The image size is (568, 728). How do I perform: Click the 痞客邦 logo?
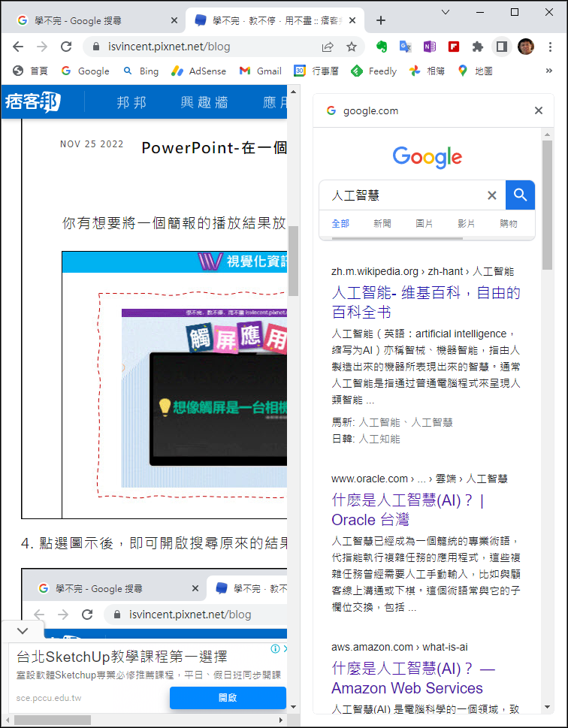(33, 101)
